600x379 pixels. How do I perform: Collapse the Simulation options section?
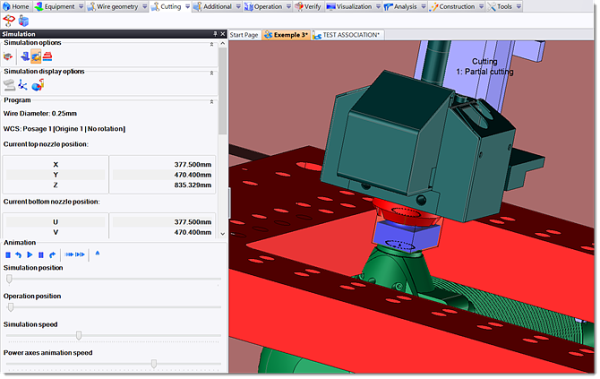tap(212, 44)
